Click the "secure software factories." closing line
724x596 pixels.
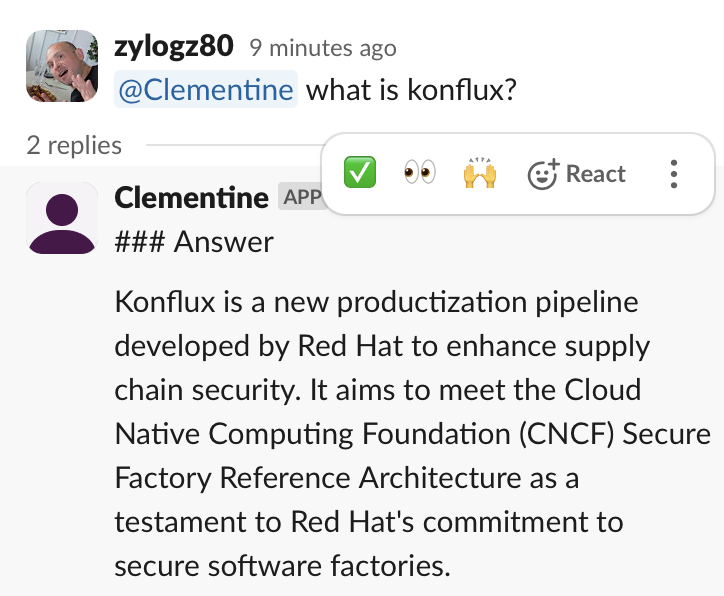click(283, 566)
